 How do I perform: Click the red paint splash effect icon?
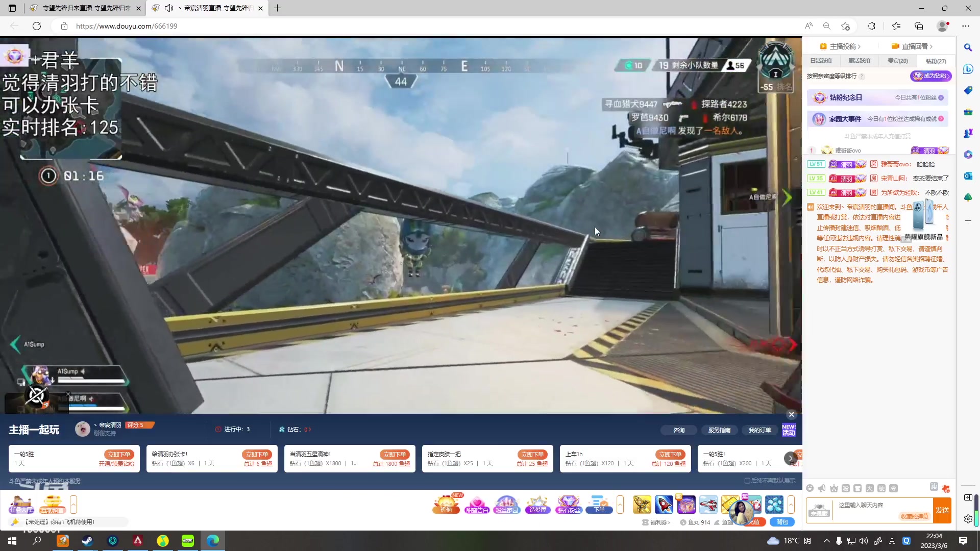[945, 489]
